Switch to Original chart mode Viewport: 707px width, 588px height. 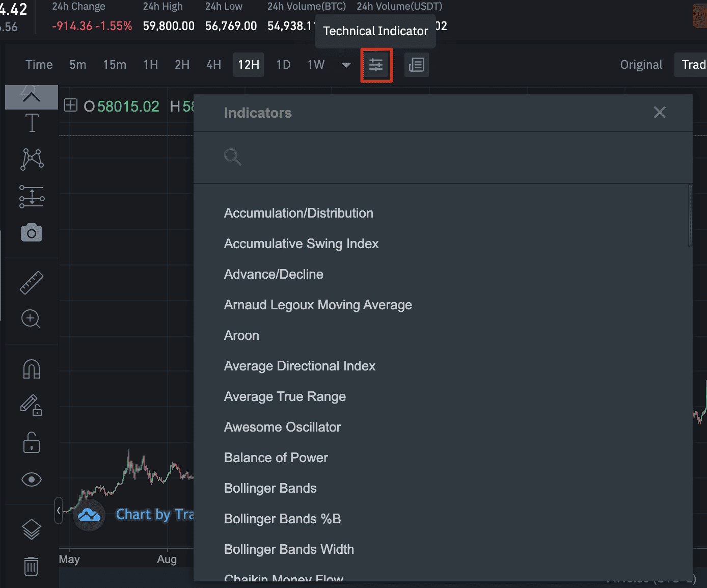pyautogui.click(x=641, y=65)
